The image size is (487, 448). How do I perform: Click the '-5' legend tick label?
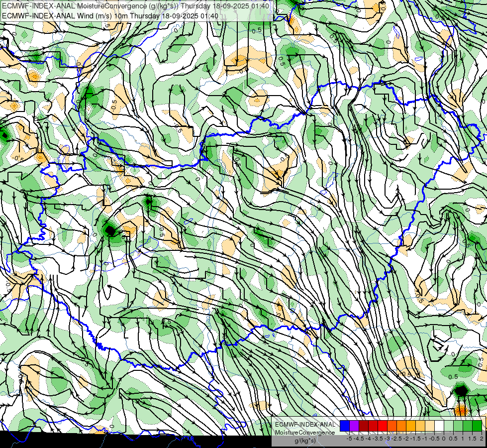[349, 439]
